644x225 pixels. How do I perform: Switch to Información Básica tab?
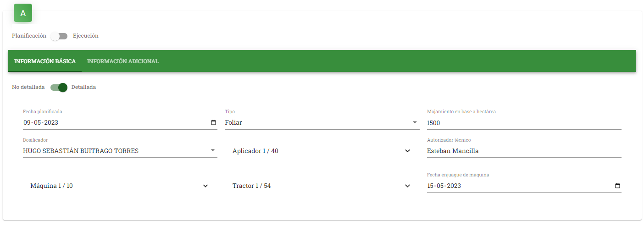pyautogui.click(x=45, y=61)
